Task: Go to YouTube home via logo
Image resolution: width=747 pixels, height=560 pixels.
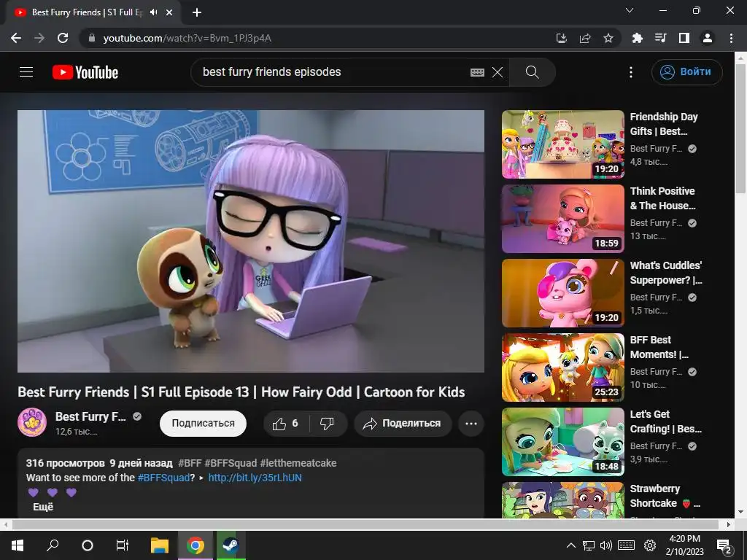Action: (85, 72)
